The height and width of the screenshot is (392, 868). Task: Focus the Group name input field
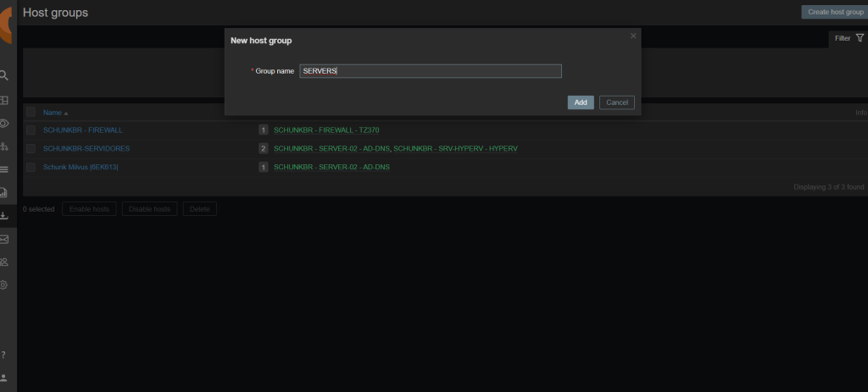click(431, 72)
